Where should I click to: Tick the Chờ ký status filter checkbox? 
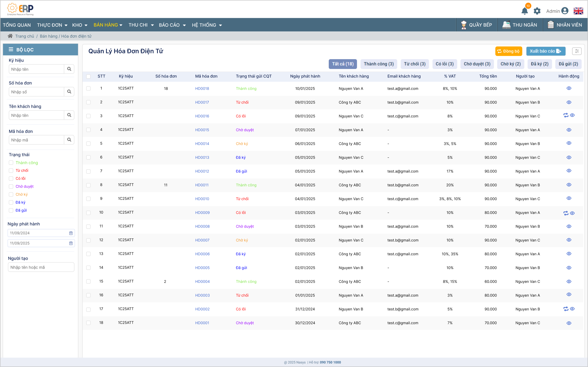(x=11, y=195)
